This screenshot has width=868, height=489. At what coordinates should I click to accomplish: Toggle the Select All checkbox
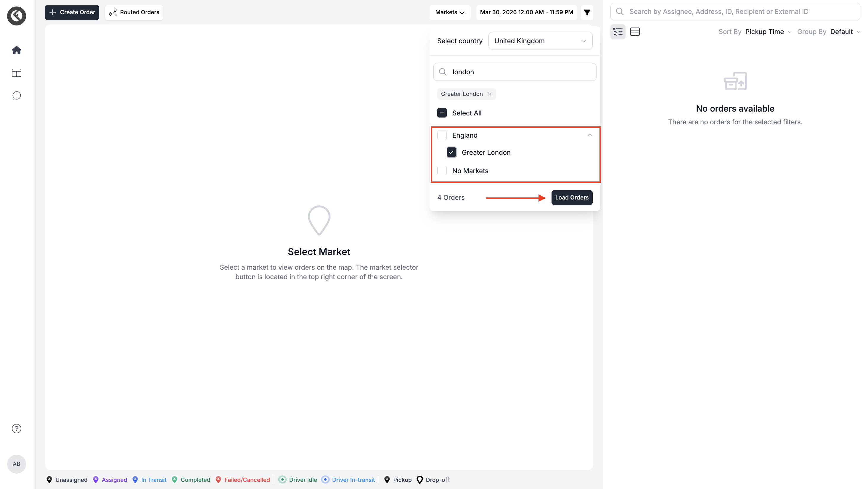click(x=442, y=113)
